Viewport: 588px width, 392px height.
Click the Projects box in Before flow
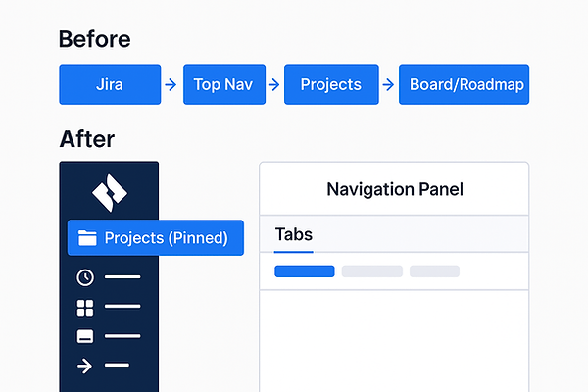coord(331,84)
